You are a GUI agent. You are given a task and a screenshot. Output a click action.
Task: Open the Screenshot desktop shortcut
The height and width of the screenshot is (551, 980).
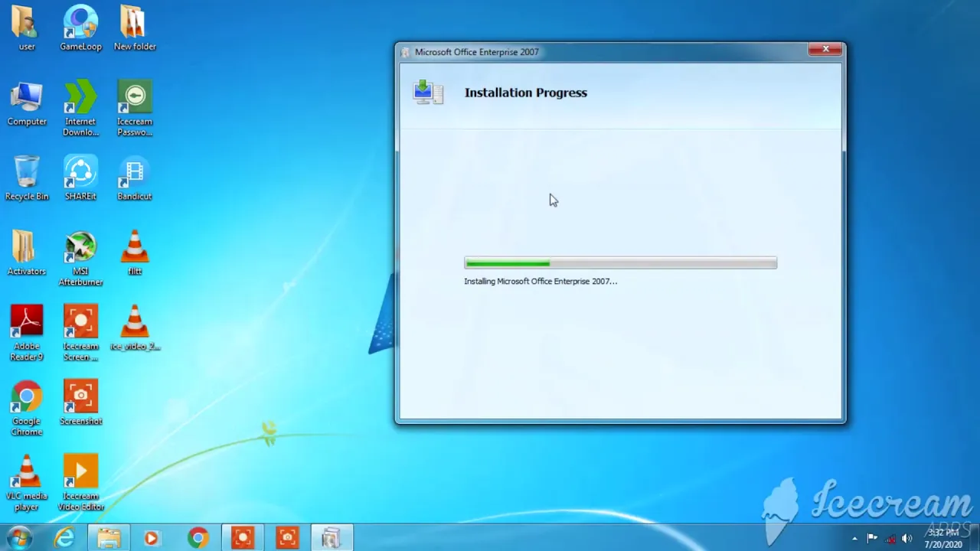pyautogui.click(x=80, y=403)
